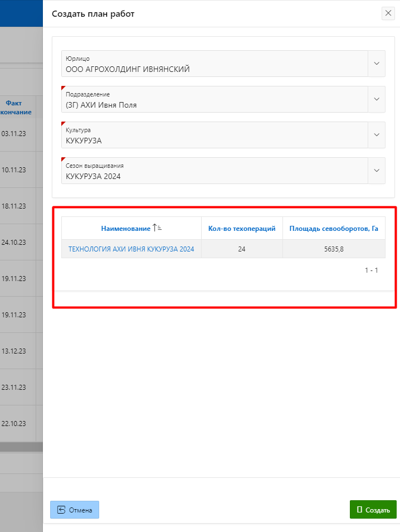Click the back-arrow icon on the Отмена button
Viewport: 400px width, 532px height.
61,510
